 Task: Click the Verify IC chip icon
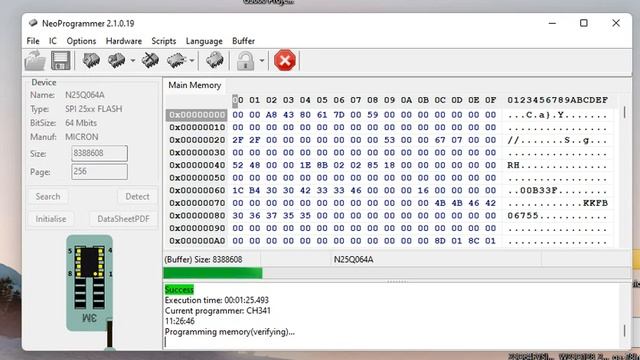click(x=176, y=60)
